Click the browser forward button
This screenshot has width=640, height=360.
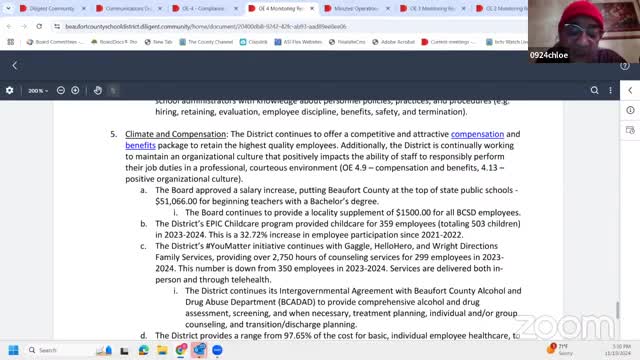click(24, 26)
